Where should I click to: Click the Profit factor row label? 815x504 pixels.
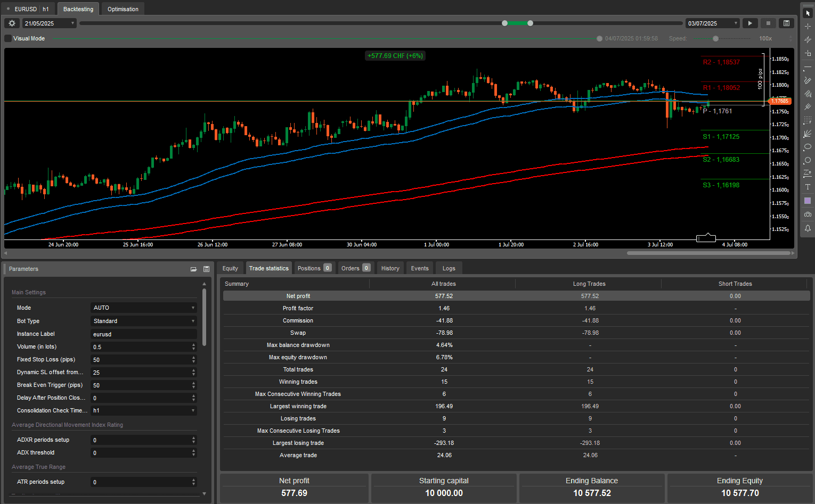(298, 308)
